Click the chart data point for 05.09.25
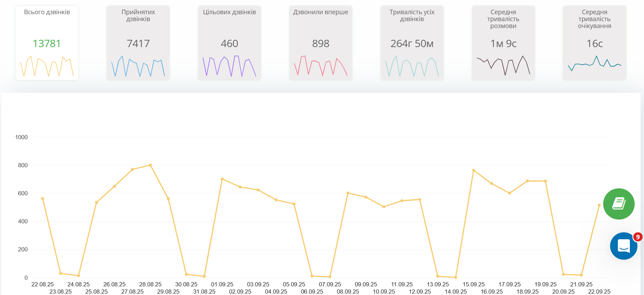Image resolution: width=644 pixels, height=295 pixels. (x=294, y=204)
